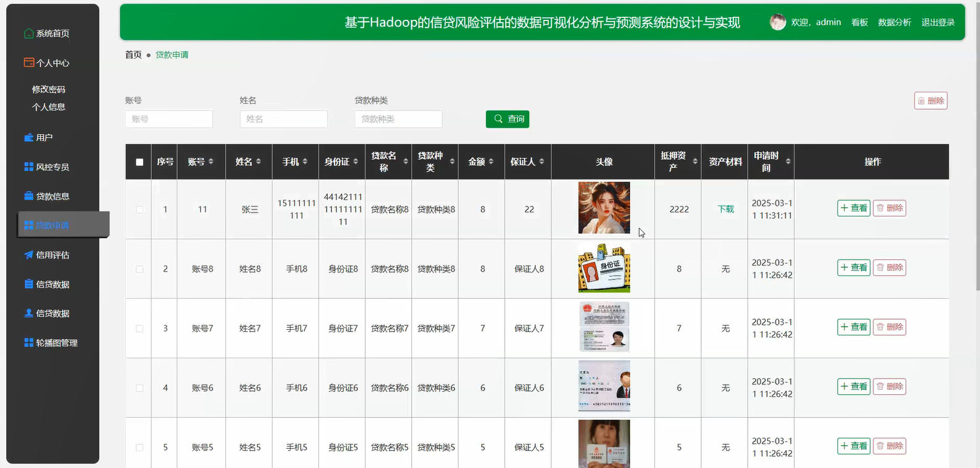Click the thumbnail in 账号6 row
Image resolution: width=980 pixels, height=468 pixels.
point(604,387)
